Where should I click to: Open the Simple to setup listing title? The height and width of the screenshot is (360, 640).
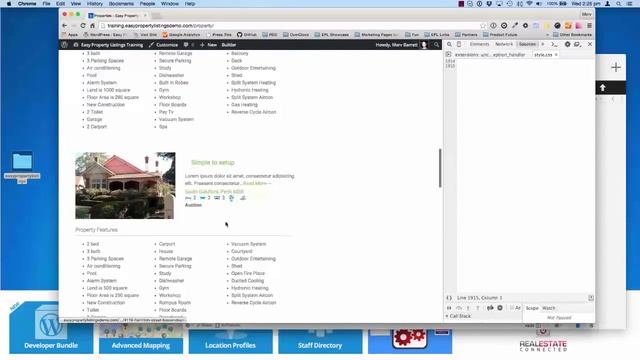pyautogui.click(x=213, y=162)
